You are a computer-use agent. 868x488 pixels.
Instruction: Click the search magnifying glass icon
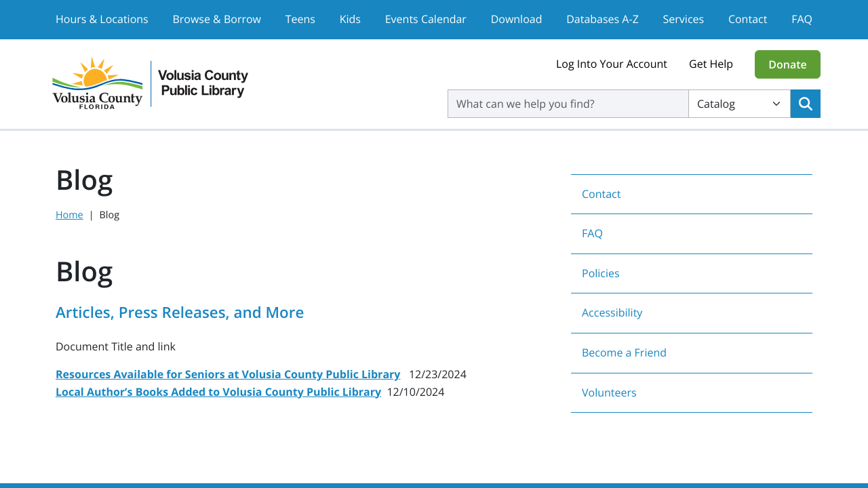[805, 104]
